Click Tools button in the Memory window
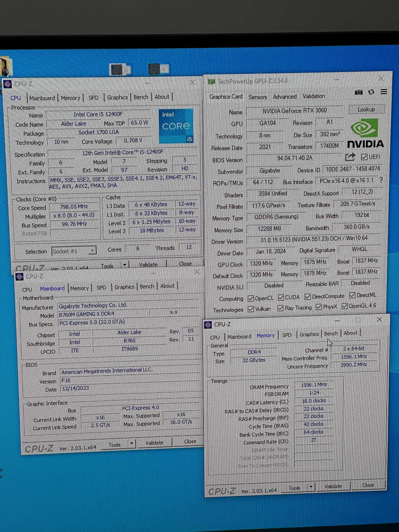 [x=294, y=488]
